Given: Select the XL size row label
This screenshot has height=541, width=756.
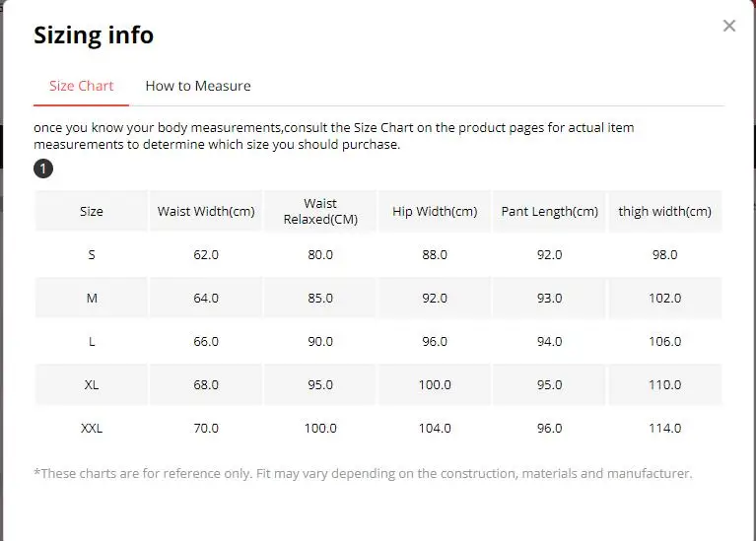Looking at the screenshot, I should point(92,384).
